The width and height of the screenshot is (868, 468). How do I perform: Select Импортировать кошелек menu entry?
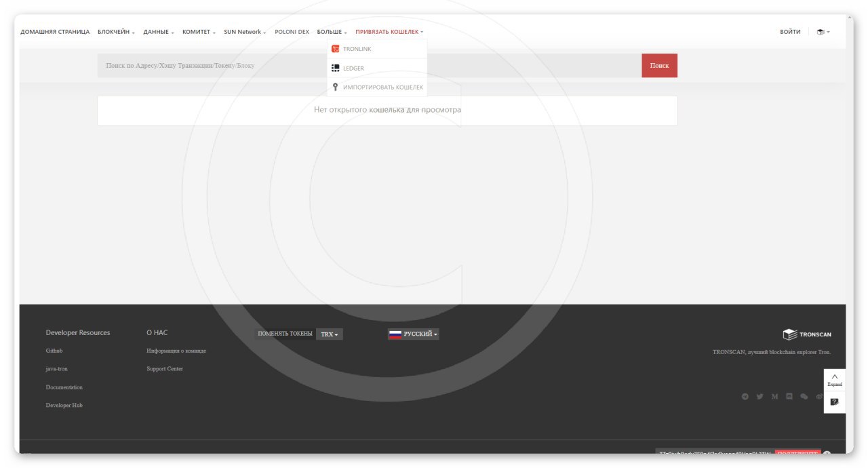click(377, 87)
